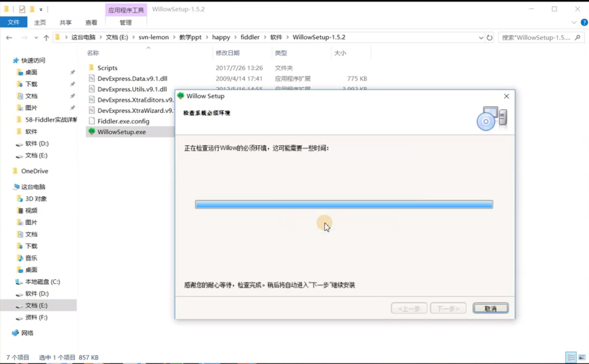Image resolution: width=589 pixels, height=364 pixels.
Task: Open 3D 对象 folder in sidebar
Action: pyautogui.click(x=36, y=199)
